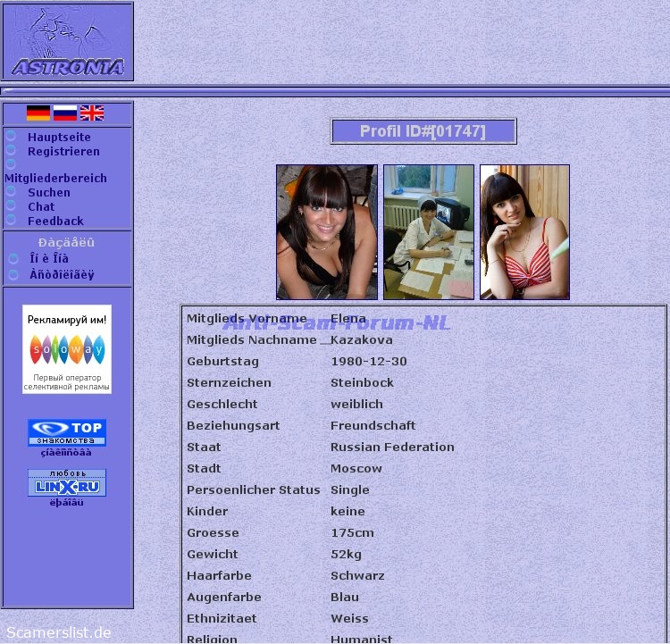
Task: Click the link beneath the LinX.ru banner
Action: point(67,503)
